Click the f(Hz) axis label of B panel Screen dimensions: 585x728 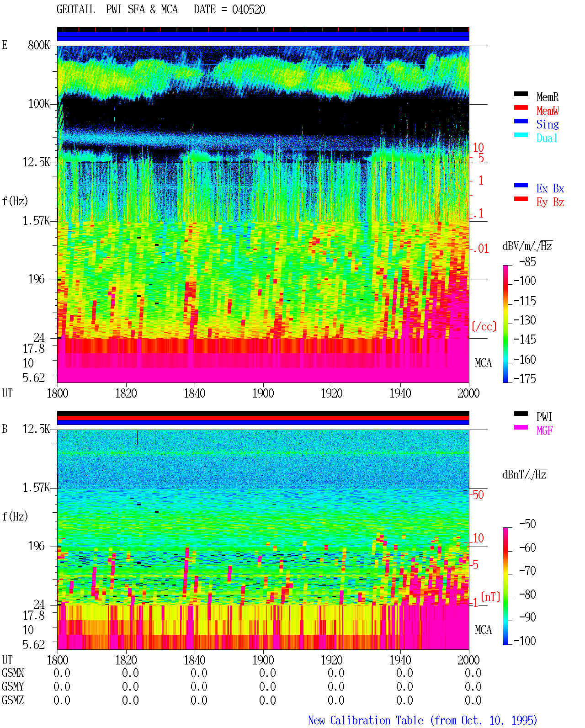click(15, 516)
